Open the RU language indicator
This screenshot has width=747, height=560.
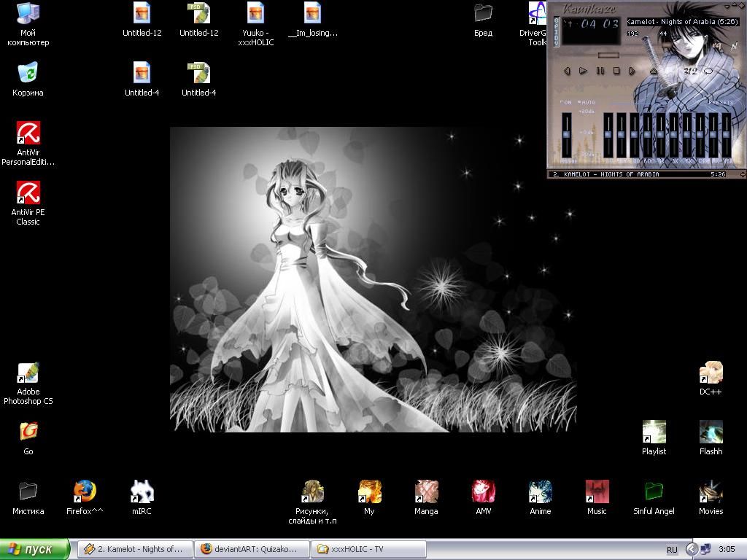coord(672,550)
